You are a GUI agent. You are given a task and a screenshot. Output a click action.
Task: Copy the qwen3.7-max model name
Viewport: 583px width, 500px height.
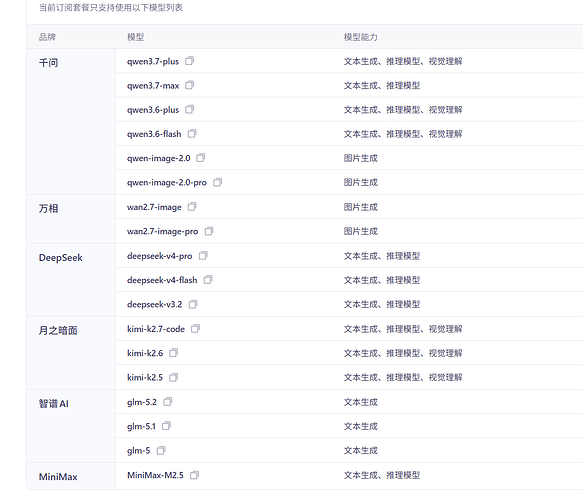pos(190,85)
